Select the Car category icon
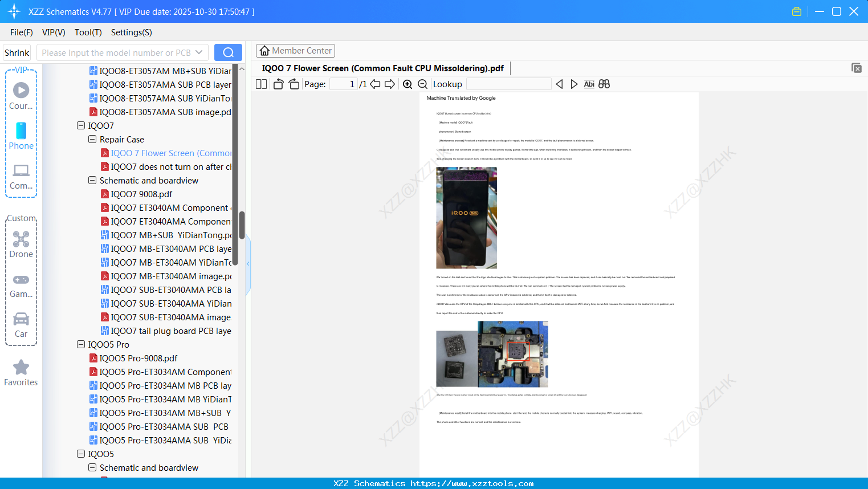868x489 pixels. coord(21,325)
